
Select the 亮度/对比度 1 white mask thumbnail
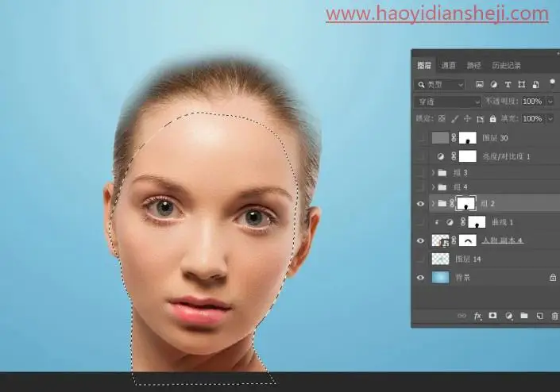pyautogui.click(x=468, y=156)
